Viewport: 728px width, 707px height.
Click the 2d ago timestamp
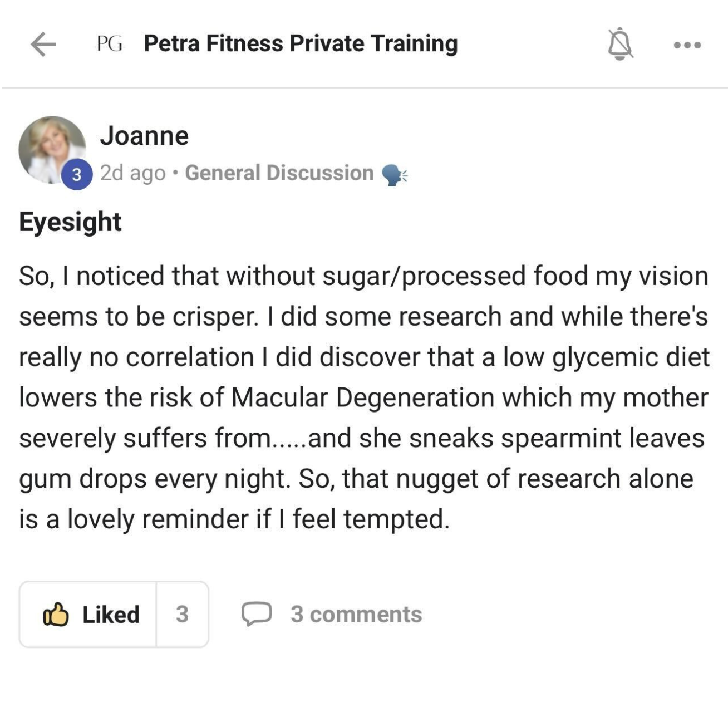(x=132, y=173)
